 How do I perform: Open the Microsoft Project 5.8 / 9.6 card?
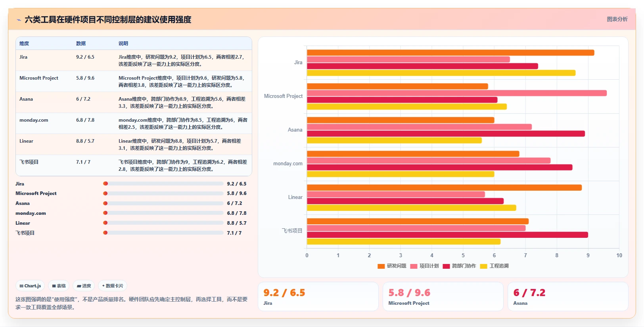click(443, 296)
